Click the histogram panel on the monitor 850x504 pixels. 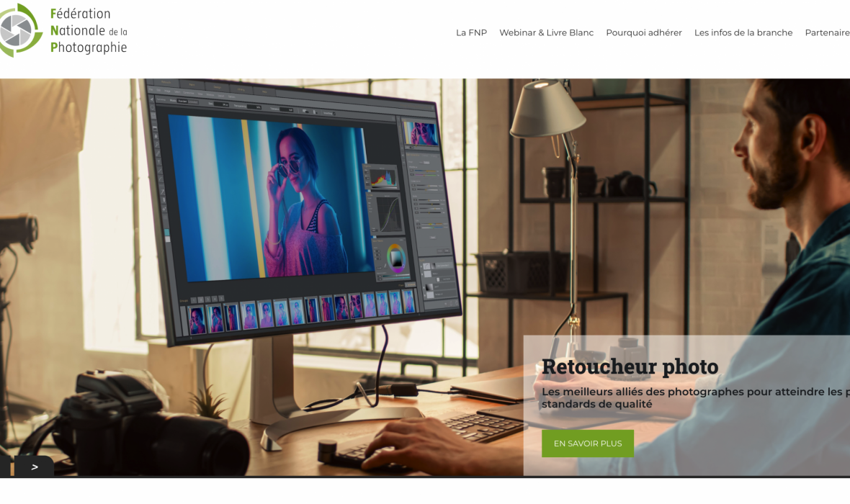(384, 176)
